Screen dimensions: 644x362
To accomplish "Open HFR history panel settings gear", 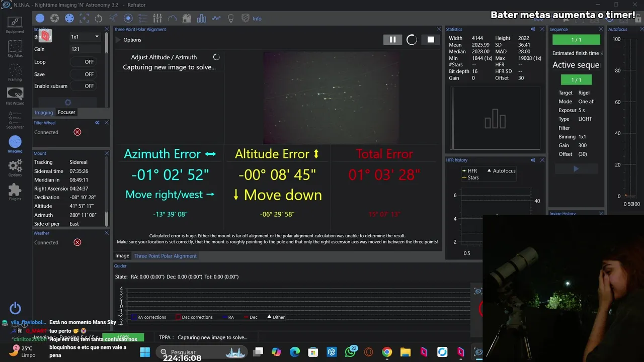I will click(533, 160).
